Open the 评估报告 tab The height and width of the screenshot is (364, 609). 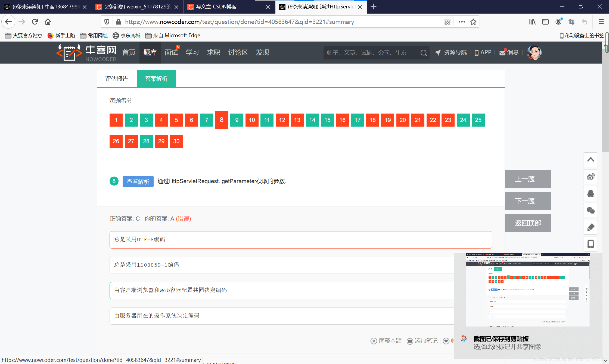117,79
